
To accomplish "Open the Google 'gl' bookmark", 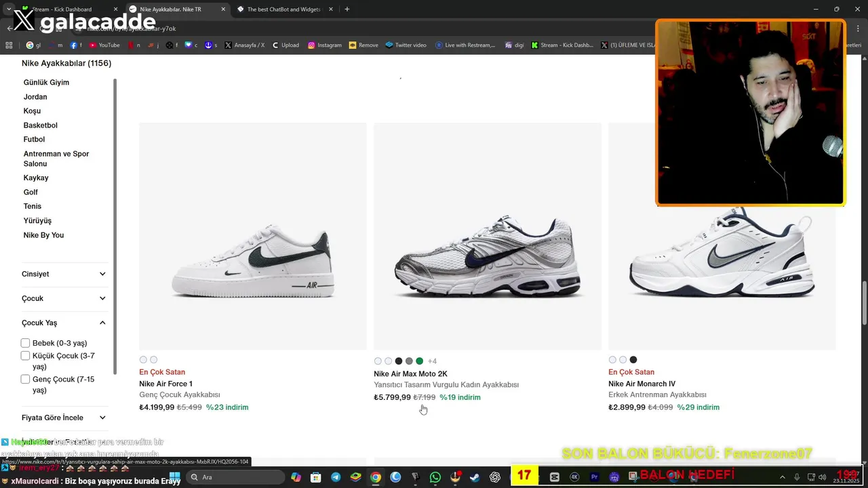I will pos(33,45).
